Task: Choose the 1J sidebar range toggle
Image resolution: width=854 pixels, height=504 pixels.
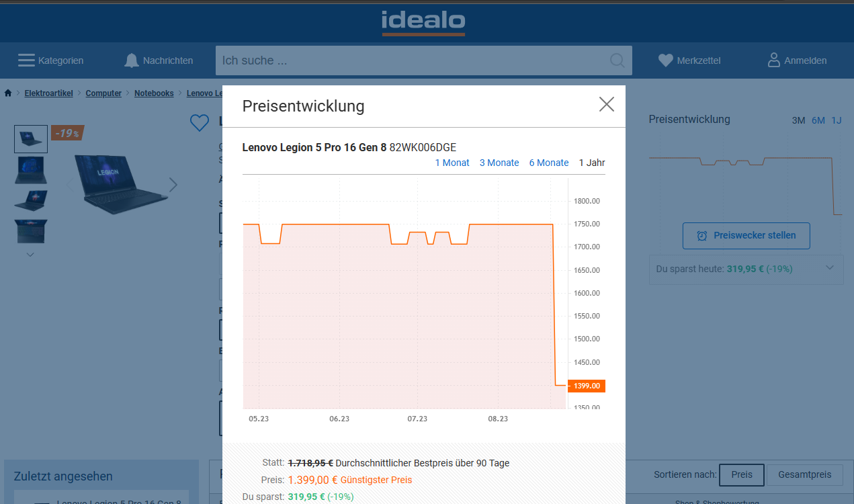Action: pos(837,120)
